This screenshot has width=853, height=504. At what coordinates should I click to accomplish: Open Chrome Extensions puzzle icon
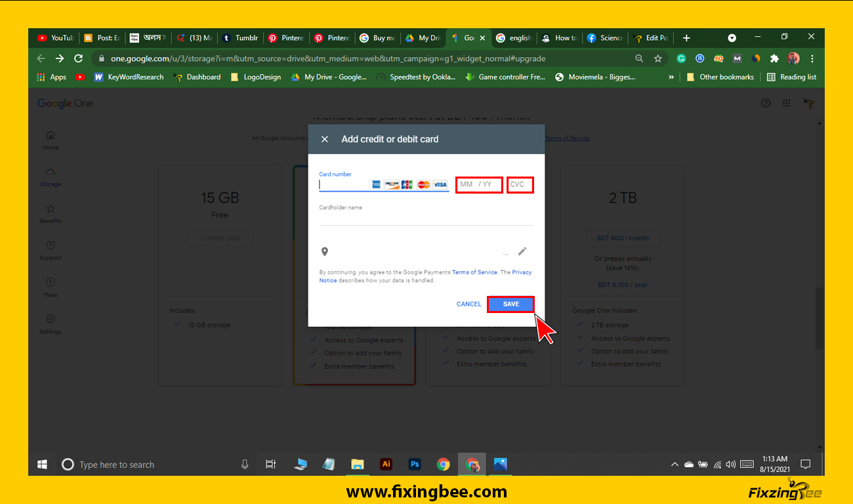click(x=774, y=58)
